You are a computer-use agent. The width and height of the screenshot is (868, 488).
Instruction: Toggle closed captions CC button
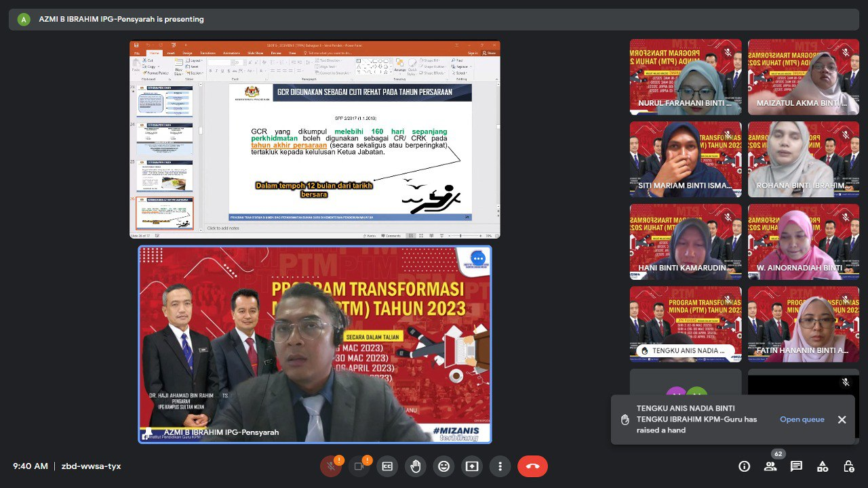[x=387, y=466]
